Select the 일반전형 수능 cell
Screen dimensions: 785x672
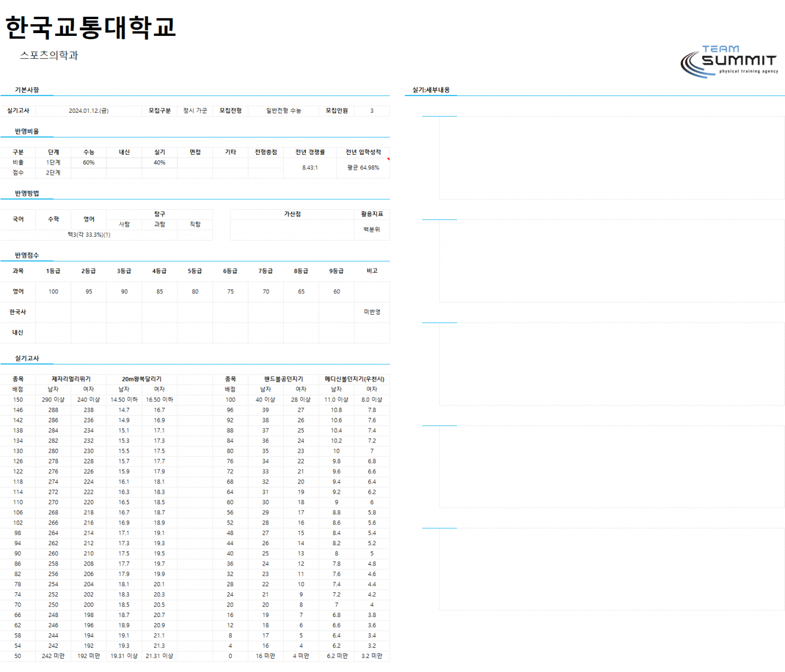point(284,111)
